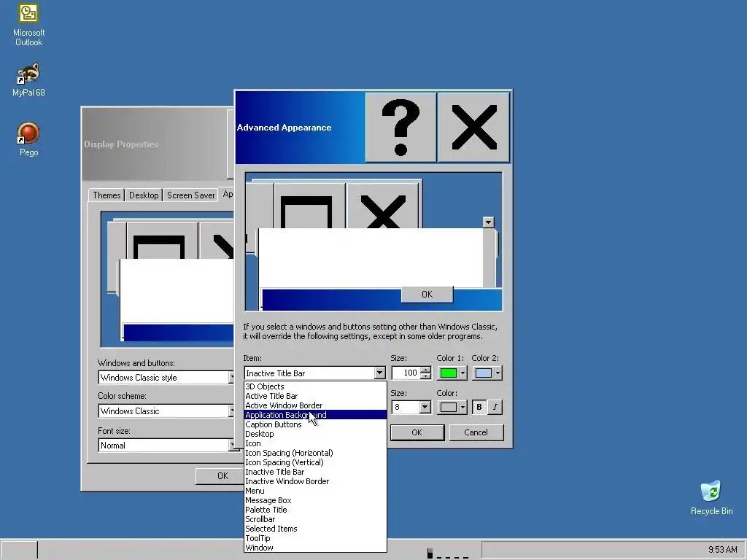
Task: Choose Active Window Border from the list
Action: tap(315, 405)
